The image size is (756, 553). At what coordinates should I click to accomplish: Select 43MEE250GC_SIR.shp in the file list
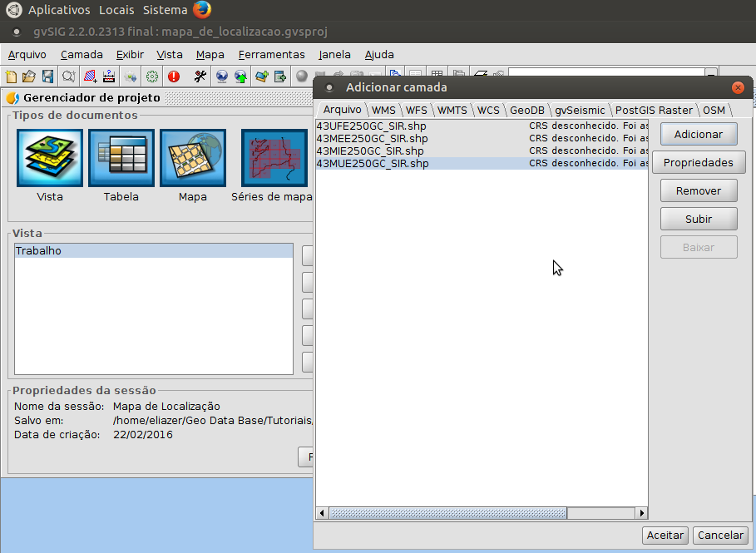click(x=373, y=138)
